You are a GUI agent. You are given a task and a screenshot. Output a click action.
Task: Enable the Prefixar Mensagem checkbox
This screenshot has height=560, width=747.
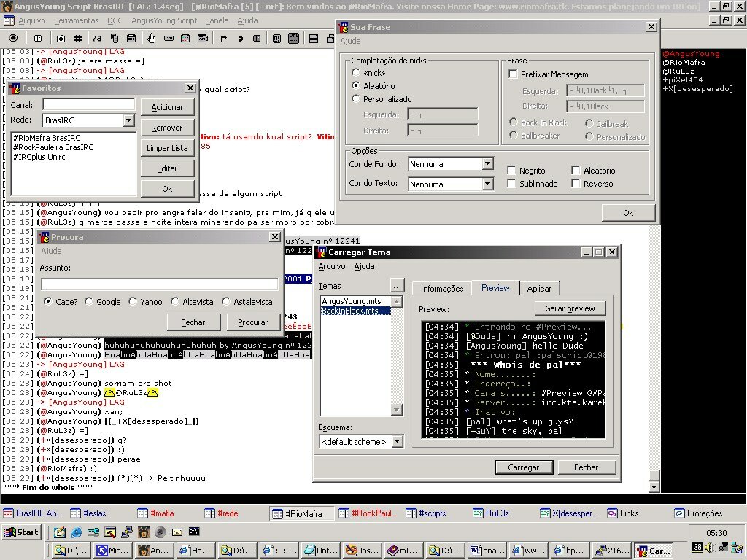tap(513, 74)
